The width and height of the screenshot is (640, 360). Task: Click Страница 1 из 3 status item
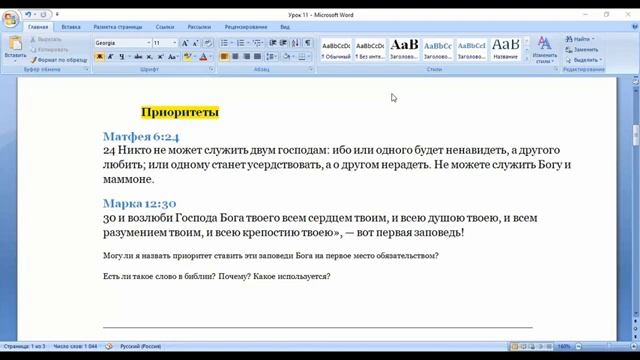point(24,347)
